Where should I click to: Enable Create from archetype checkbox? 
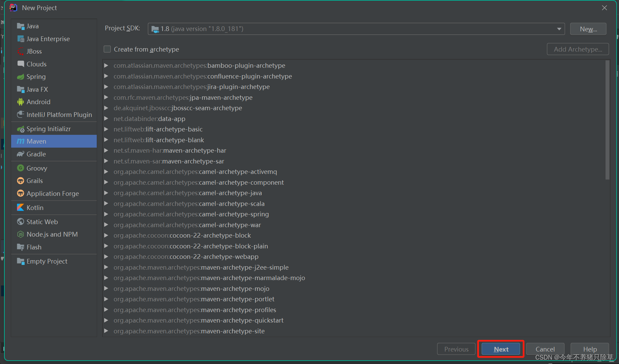[x=107, y=49]
